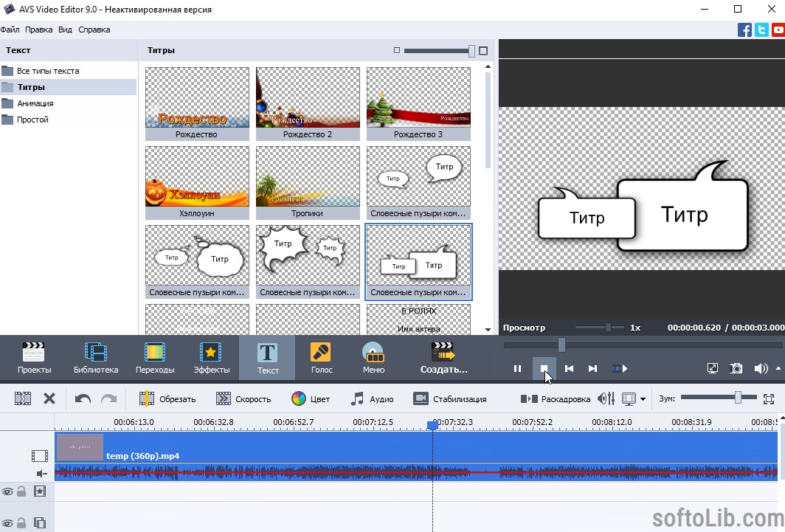785x532 pixels.
Task: Click the small thumbnails size icon
Action: click(x=396, y=50)
